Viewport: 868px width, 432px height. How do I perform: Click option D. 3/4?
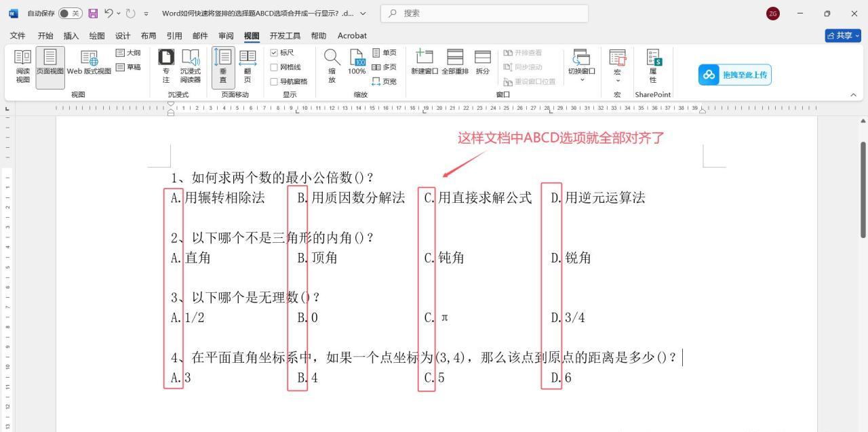click(x=568, y=317)
